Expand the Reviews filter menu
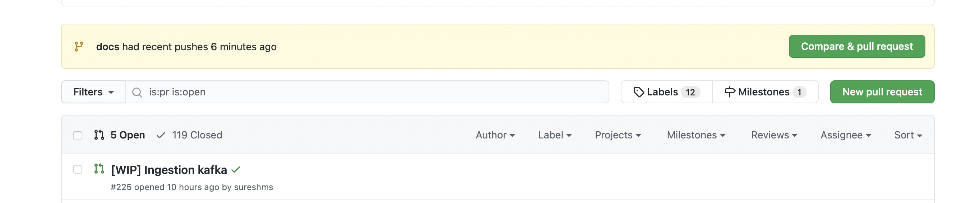 point(774,135)
